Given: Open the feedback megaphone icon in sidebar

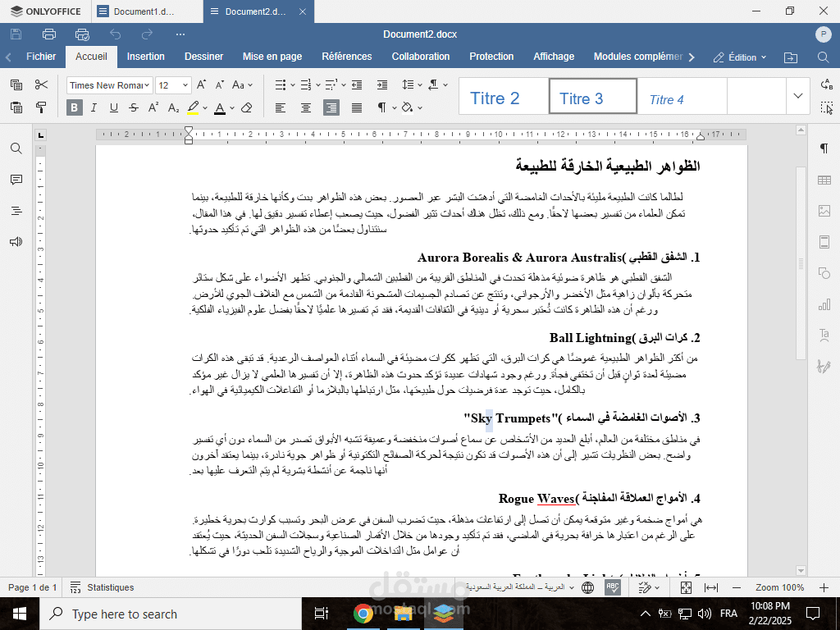Looking at the screenshot, I should [16, 242].
